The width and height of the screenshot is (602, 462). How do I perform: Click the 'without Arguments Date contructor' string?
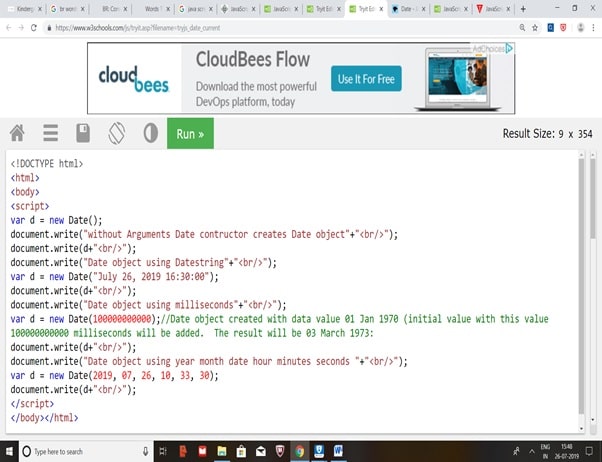click(x=217, y=234)
